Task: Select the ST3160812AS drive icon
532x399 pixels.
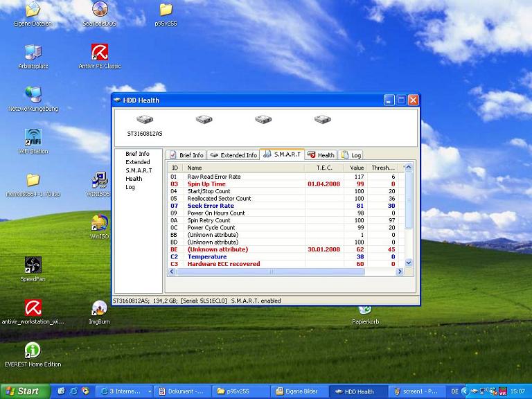Action: point(145,120)
